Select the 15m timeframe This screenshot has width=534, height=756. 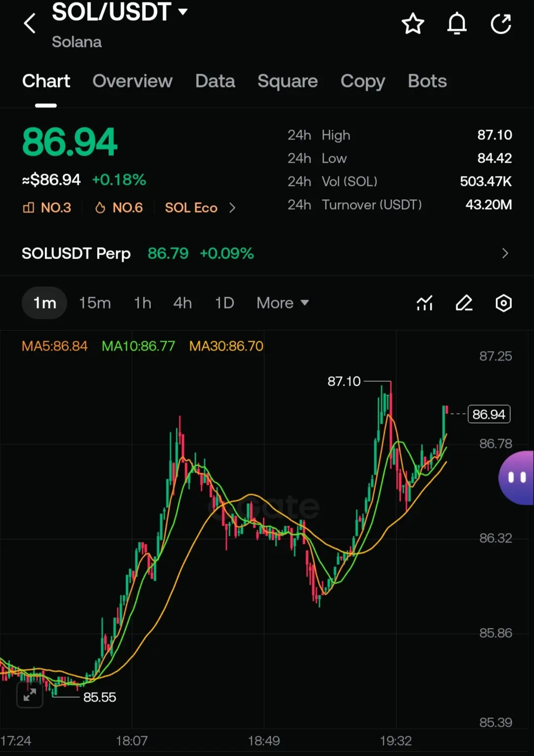tap(95, 303)
